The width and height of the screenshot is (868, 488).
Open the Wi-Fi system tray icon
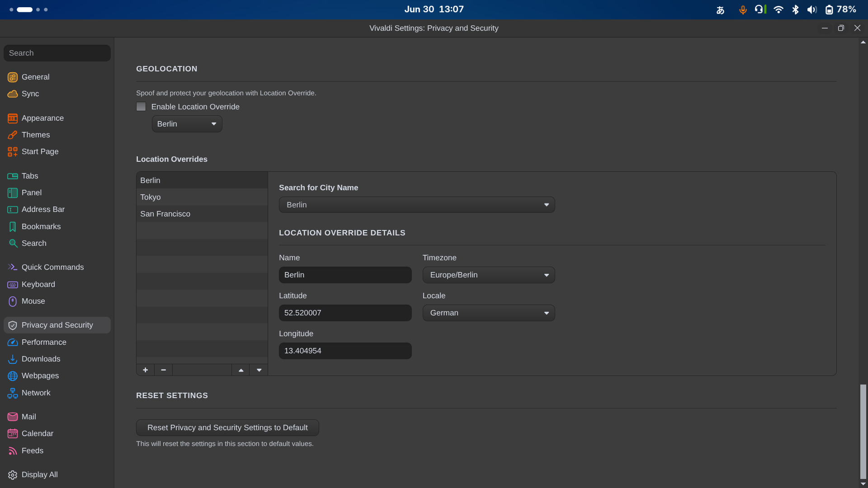coord(778,9)
